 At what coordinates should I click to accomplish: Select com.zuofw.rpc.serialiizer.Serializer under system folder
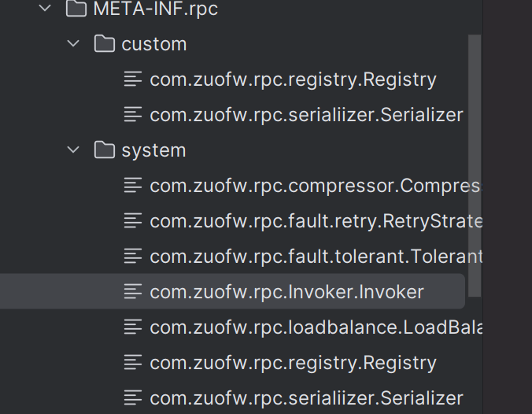click(x=306, y=398)
